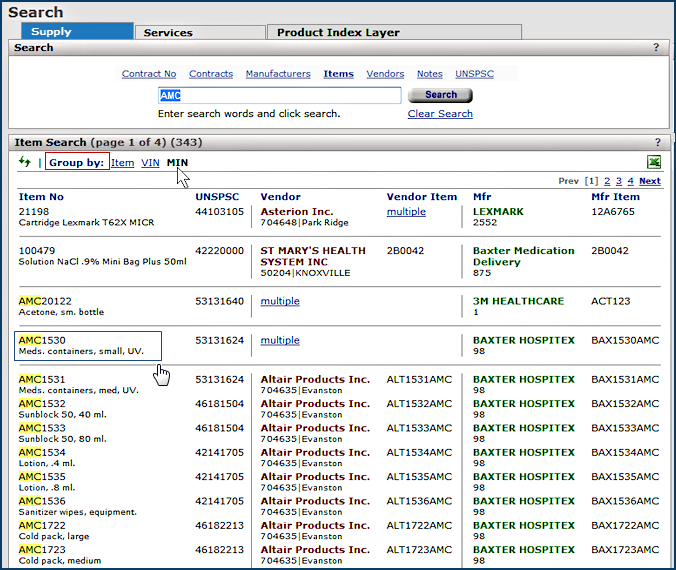Viewport: 676px width, 570px height.
Task: Switch to the Services tab
Action: 168,32
